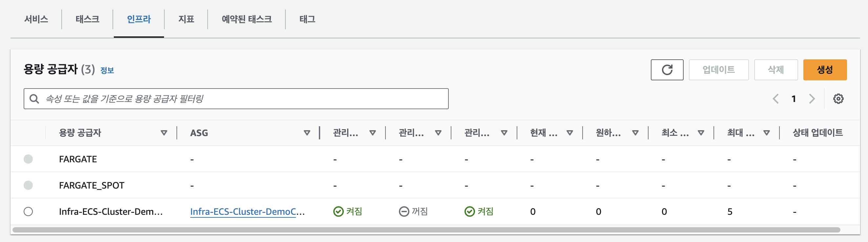Image resolution: width=868 pixels, height=242 pixels.
Task: Open the 예약된 태스크 tab
Action: (246, 19)
